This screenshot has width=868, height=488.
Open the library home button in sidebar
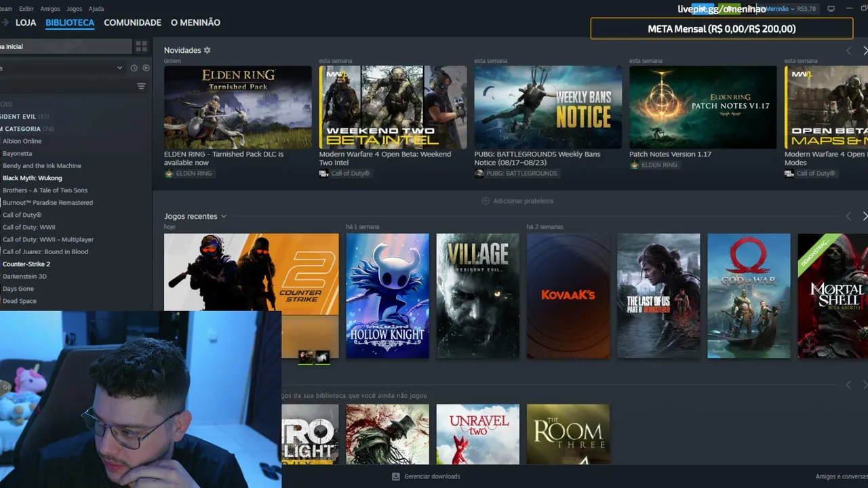tap(65, 46)
